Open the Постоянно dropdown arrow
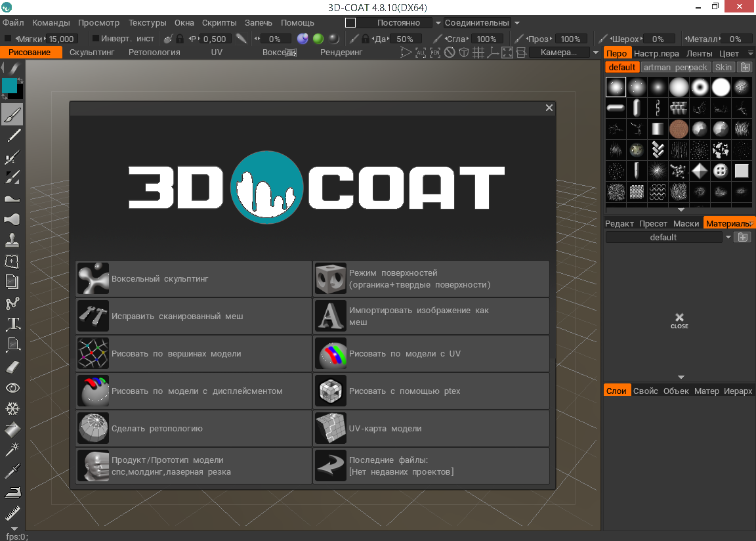 point(438,23)
